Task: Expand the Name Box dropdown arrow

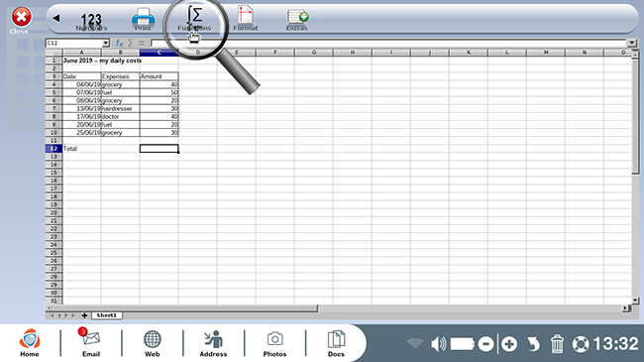Action: (106, 43)
